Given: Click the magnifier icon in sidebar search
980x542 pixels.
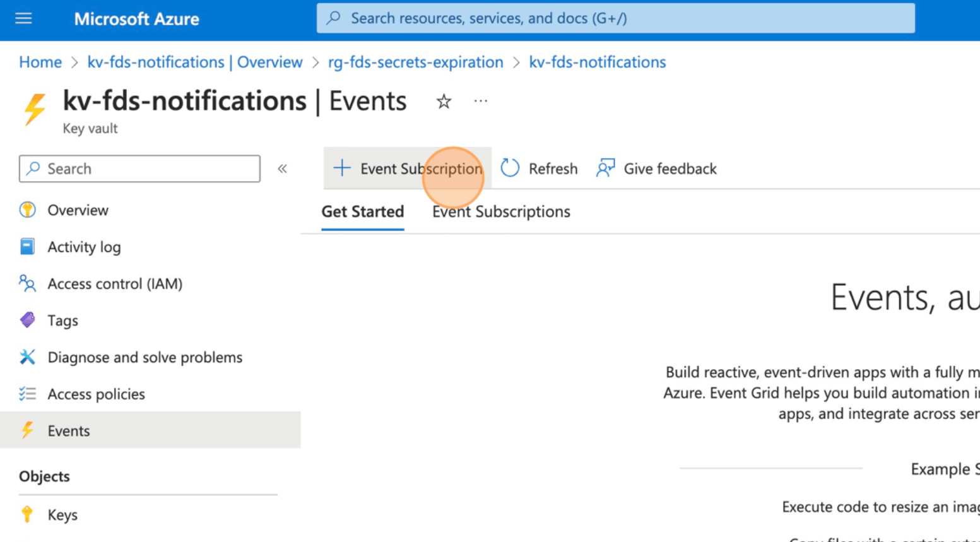Looking at the screenshot, I should click(x=33, y=168).
